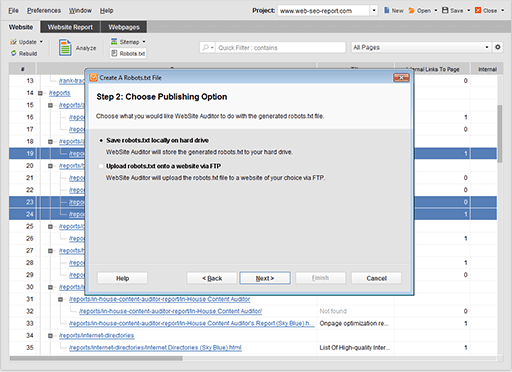The width and height of the screenshot is (512, 372).
Task: Click the Analyze document icon
Action: point(65,47)
